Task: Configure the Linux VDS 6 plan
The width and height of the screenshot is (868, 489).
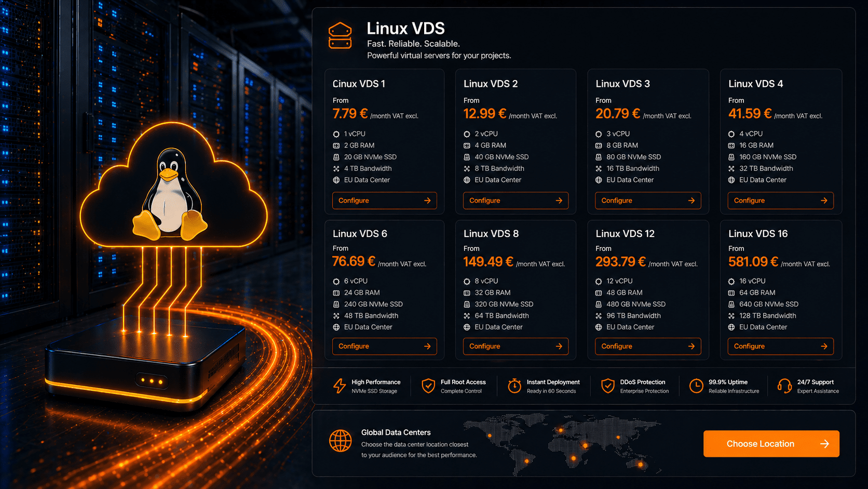Action: click(384, 346)
